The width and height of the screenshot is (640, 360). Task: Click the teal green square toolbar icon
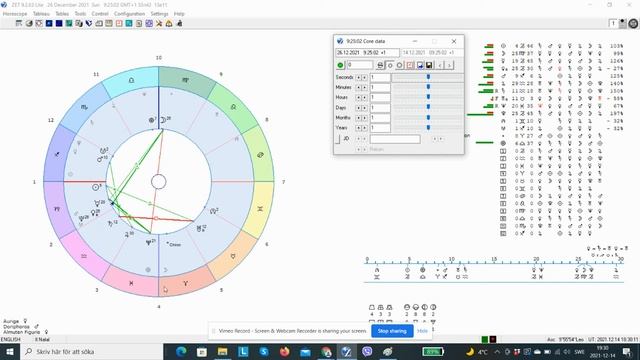coord(69,23)
